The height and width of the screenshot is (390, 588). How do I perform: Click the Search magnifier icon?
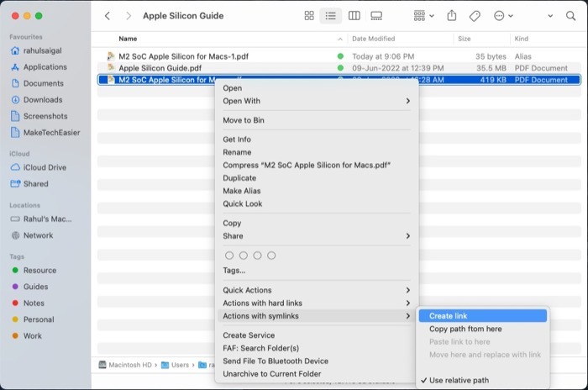click(570, 16)
